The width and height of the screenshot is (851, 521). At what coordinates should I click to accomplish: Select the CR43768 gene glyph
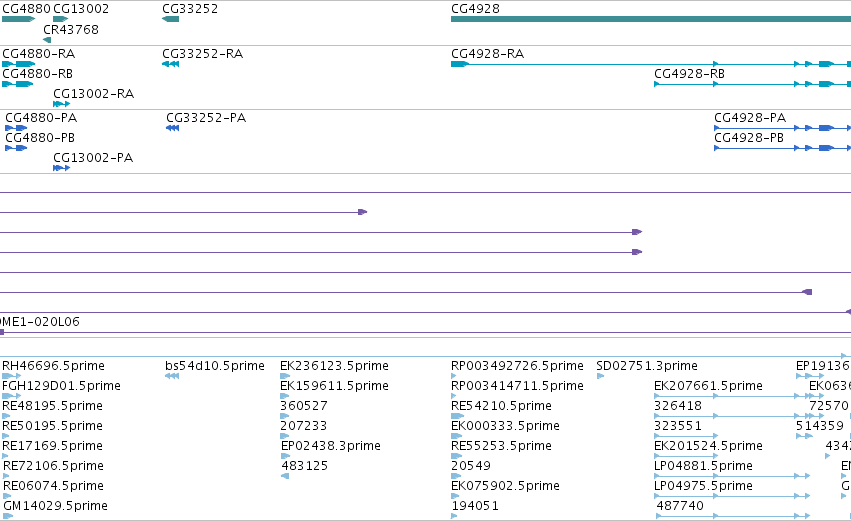(47, 40)
